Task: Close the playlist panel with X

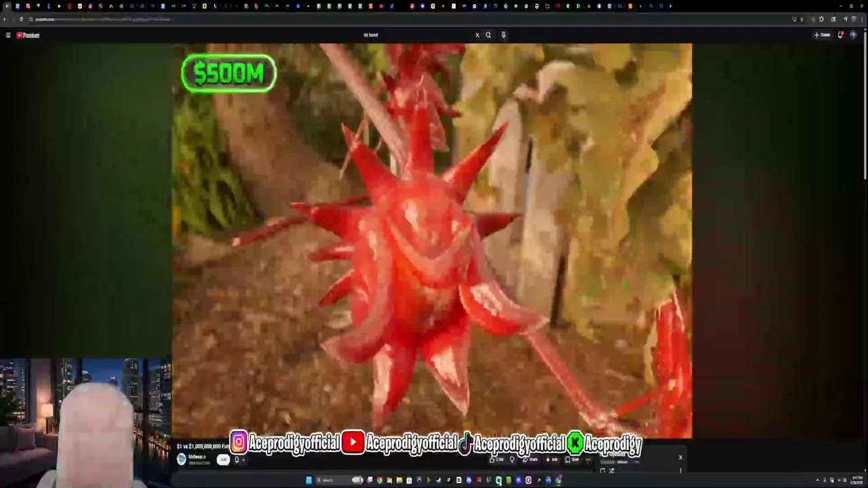Action: pyautogui.click(x=681, y=457)
